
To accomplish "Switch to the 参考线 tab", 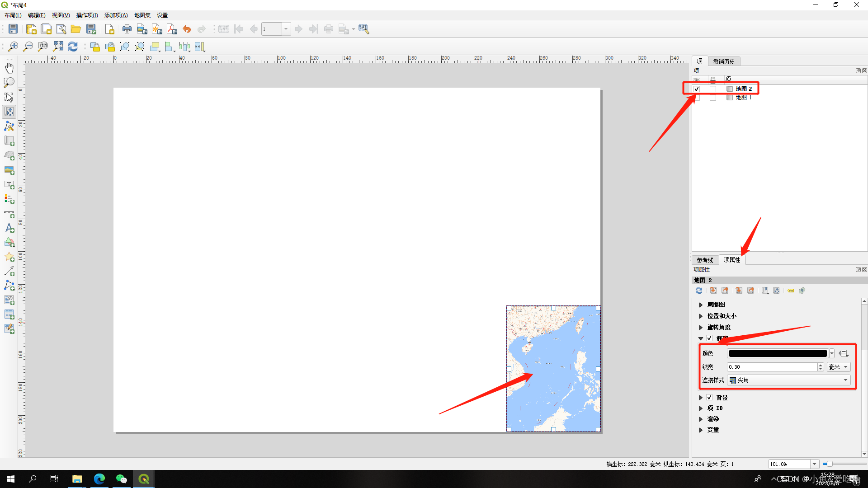I will coord(705,260).
